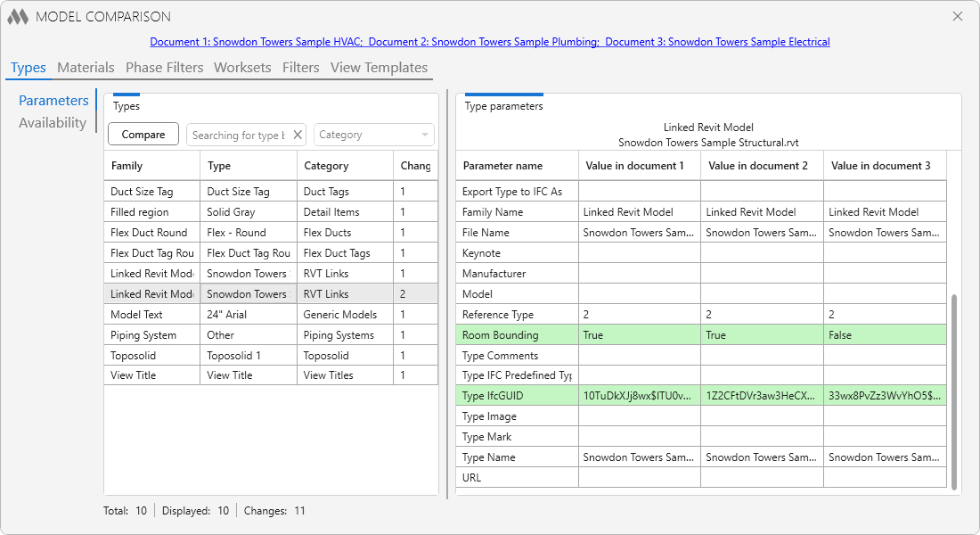This screenshot has height=535, width=980.
Task: Open Document 3 Snowdon Towers Electrical link
Action: [717, 42]
